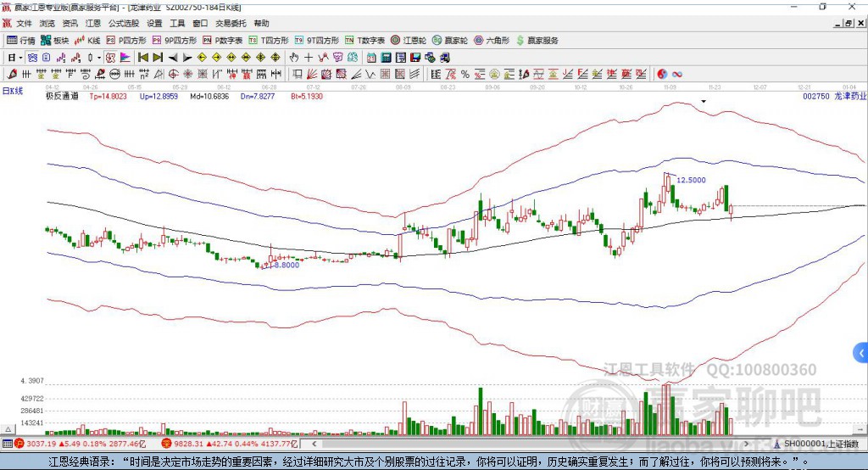Viewport: 868px width, 470px height.
Task: Click the pink flag chart icon
Action: (125, 57)
